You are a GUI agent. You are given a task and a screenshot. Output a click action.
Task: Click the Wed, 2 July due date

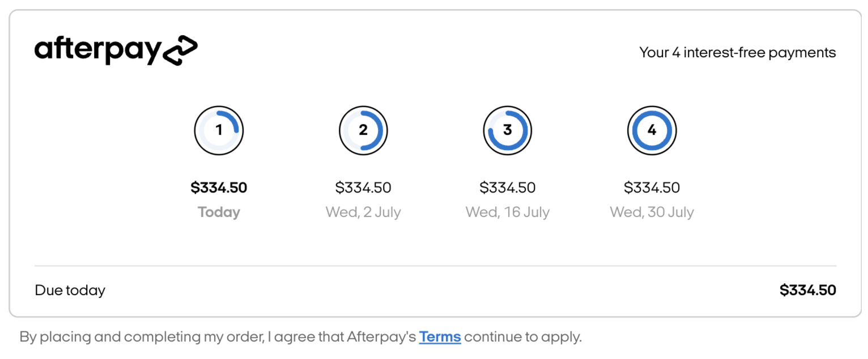tap(363, 212)
